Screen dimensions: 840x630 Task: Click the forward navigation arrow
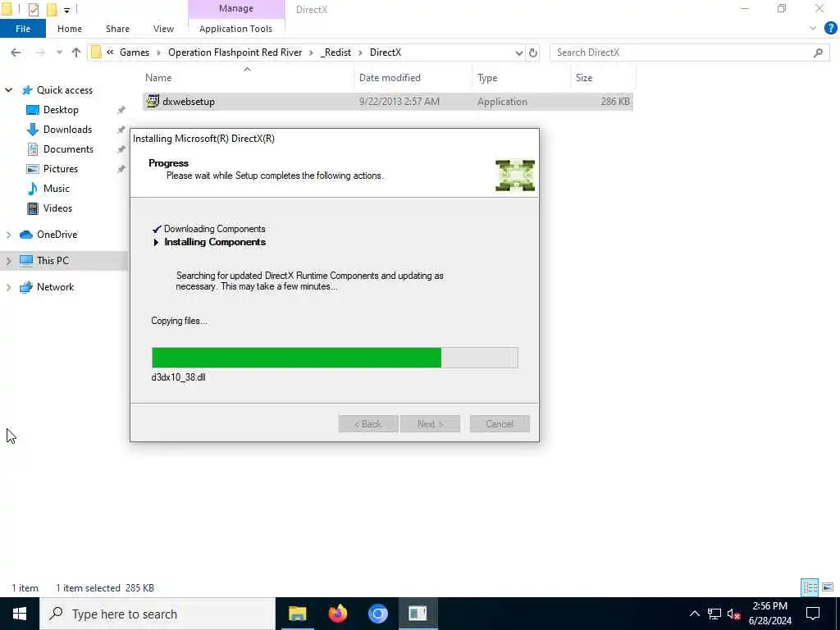(x=40, y=52)
